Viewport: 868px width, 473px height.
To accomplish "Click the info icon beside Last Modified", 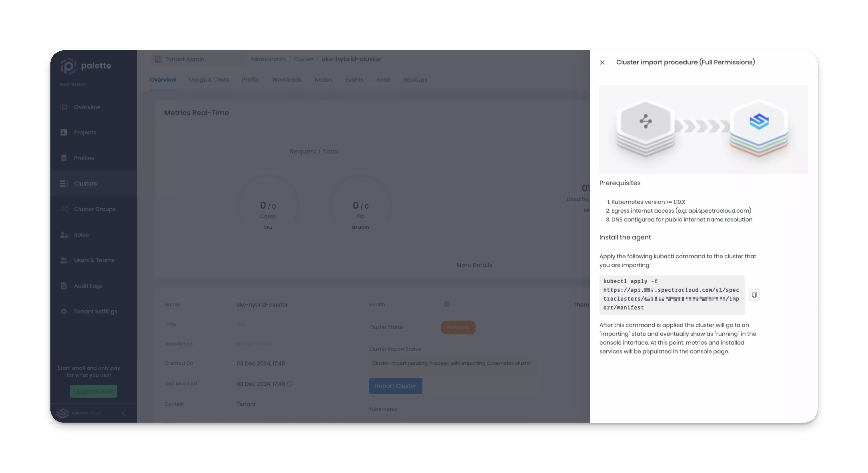I will point(290,384).
